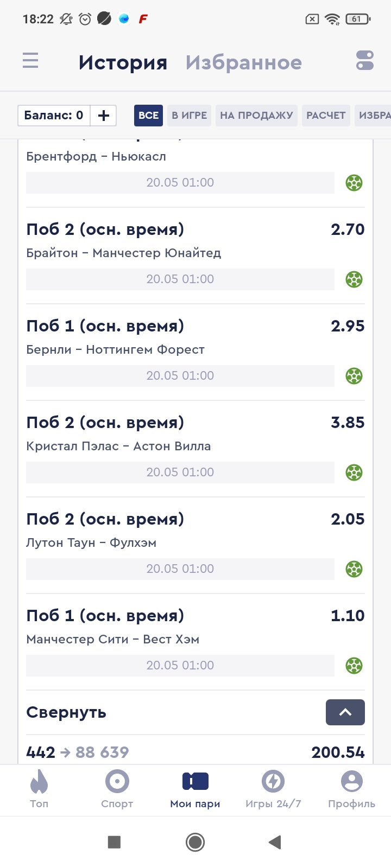Viewport: 391px width, 868px height.
Task: Open the hamburger menu
Action: pos(30,60)
